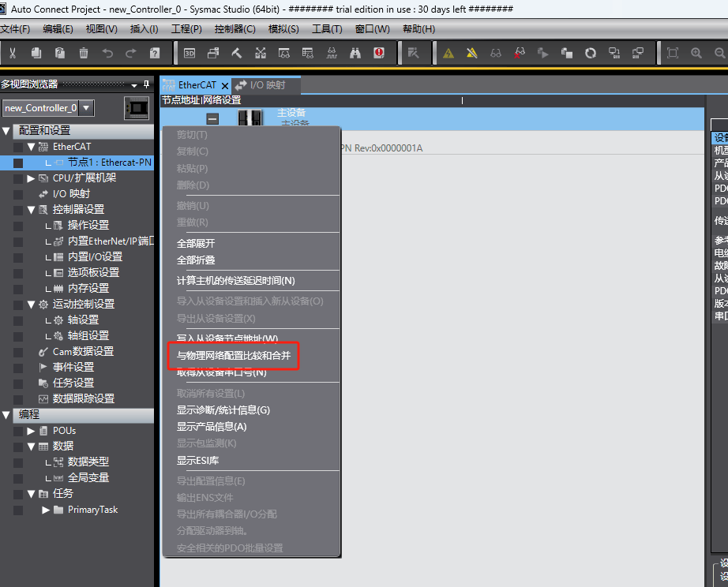728x587 pixels.
Task: Collapse the master device with minus button
Action: pos(212,119)
